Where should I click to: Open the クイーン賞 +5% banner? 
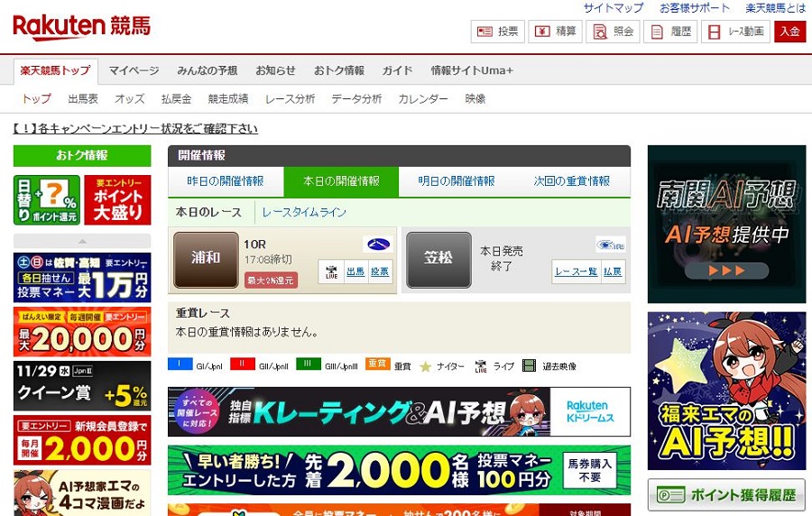[x=82, y=386]
